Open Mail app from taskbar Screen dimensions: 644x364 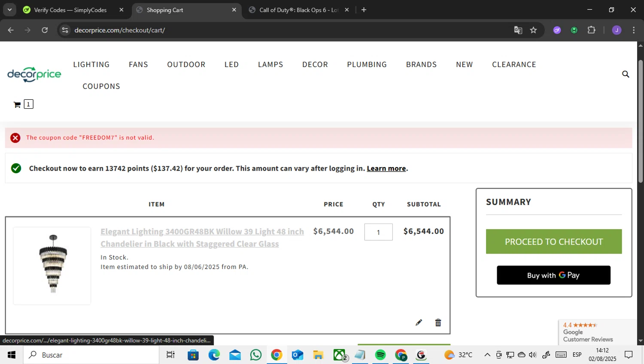tap(235, 355)
